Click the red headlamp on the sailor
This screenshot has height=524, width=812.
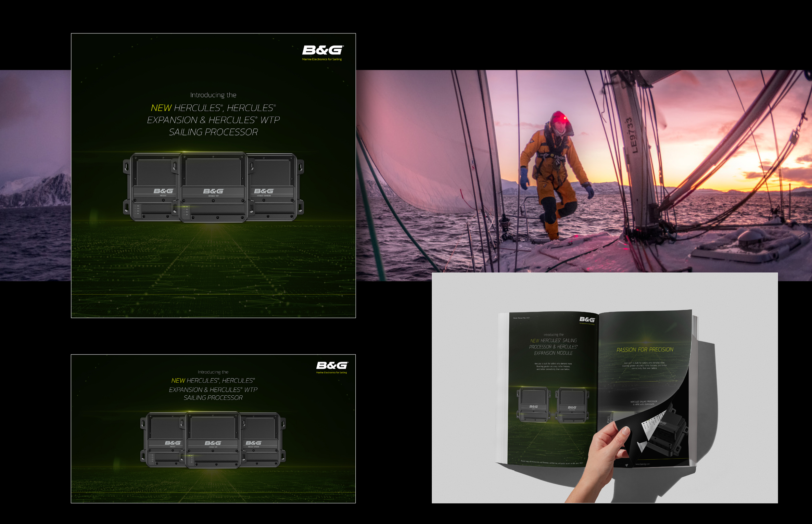click(564, 118)
